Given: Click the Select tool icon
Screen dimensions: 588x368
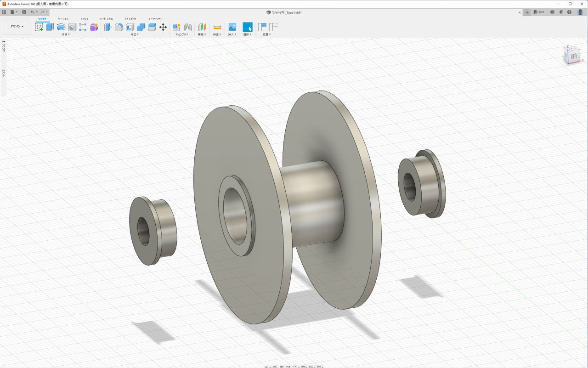Looking at the screenshot, I should [248, 27].
